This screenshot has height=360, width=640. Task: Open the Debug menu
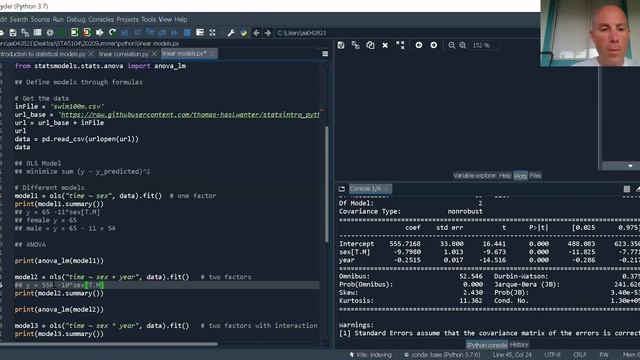pyautogui.click(x=76, y=19)
